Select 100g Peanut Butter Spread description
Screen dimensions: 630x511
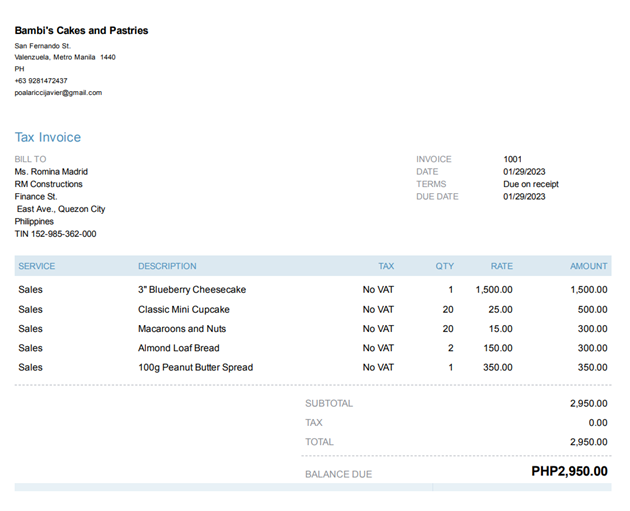click(x=196, y=367)
